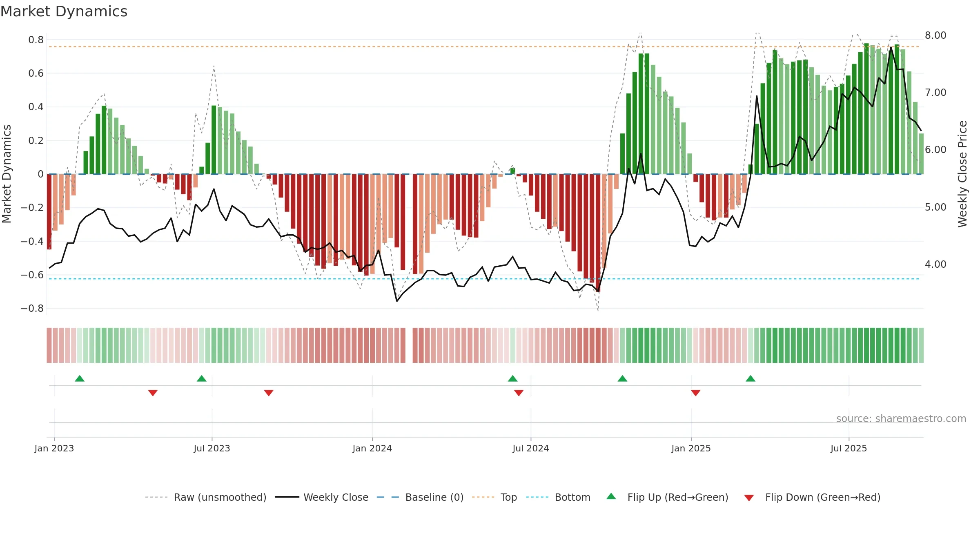Toggle the Weekly Close legend entry

click(321, 497)
